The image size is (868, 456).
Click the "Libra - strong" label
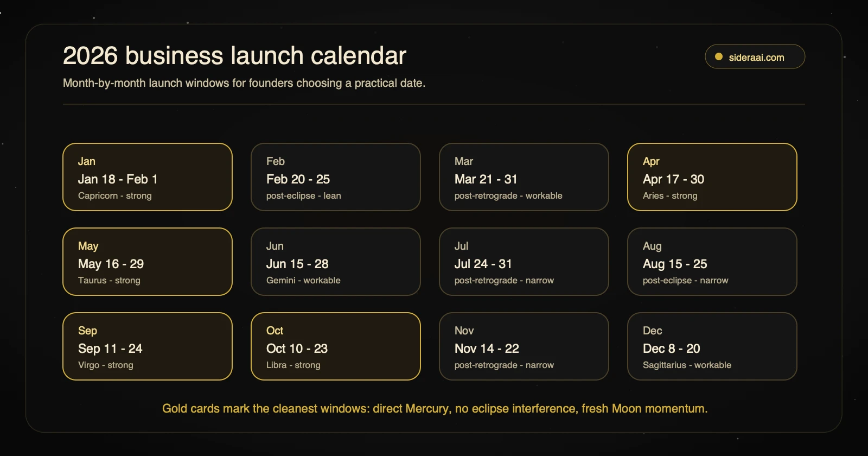pyautogui.click(x=293, y=365)
